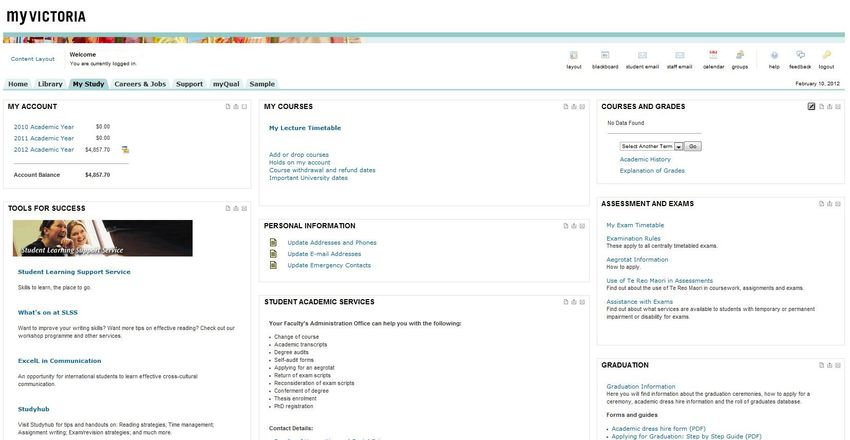
Task: Open the Support tab
Action: coord(189,84)
